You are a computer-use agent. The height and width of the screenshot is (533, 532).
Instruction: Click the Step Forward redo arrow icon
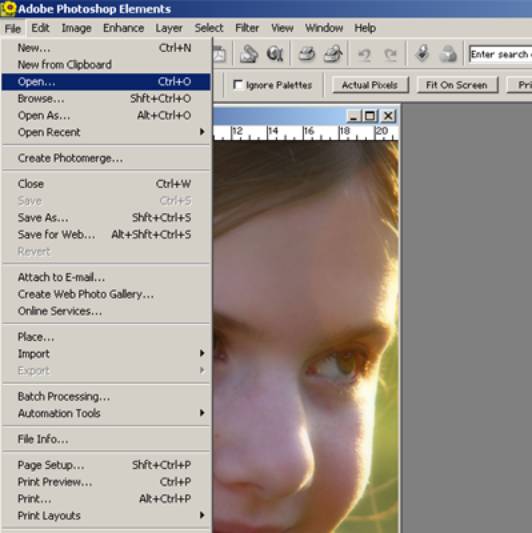[x=390, y=54]
